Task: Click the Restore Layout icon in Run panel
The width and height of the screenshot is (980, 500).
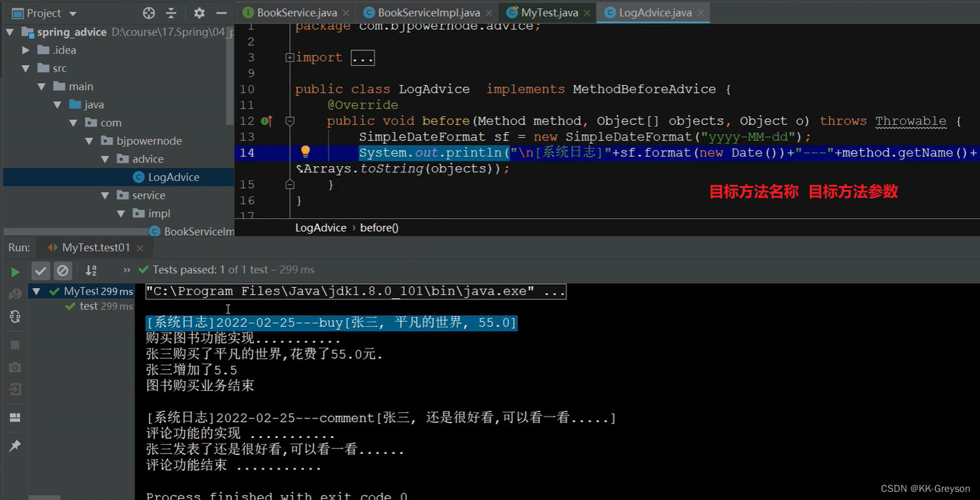Action: coord(15,417)
